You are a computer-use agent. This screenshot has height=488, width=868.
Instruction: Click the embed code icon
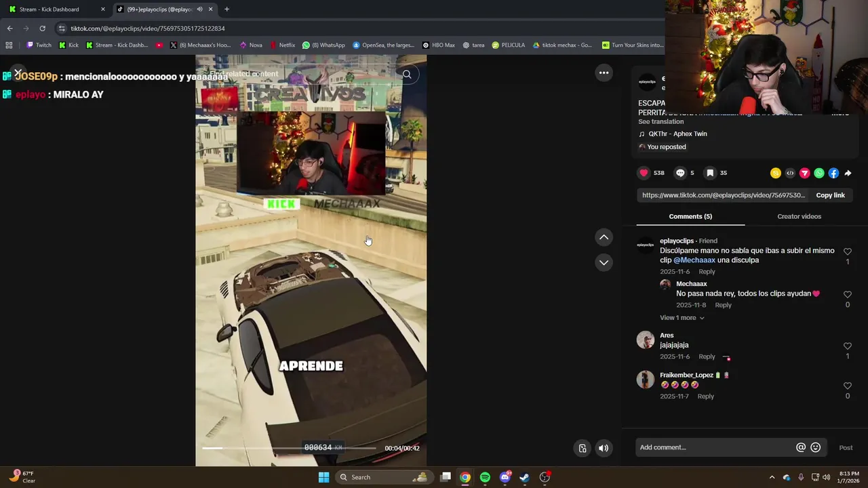[790, 174]
